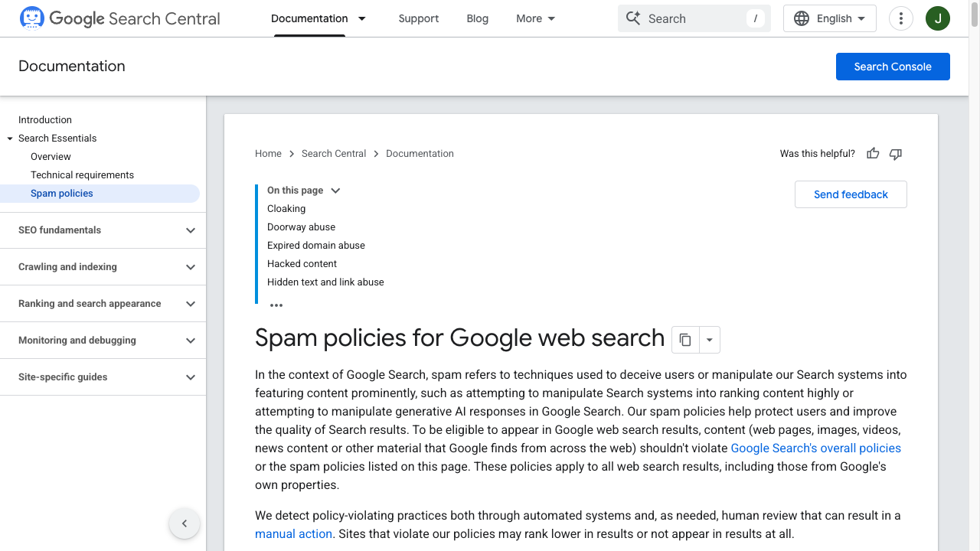This screenshot has width=980, height=551.
Task: Click the copy page icon beside title
Action: pyautogui.click(x=685, y=340)
